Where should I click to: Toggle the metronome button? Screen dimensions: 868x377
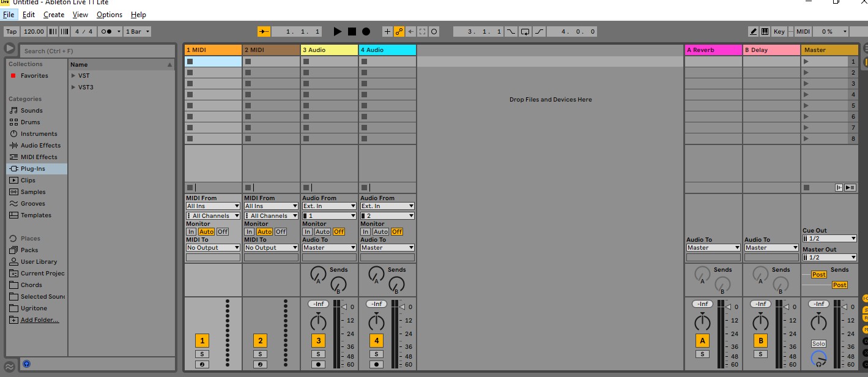[x=106, y=31]
